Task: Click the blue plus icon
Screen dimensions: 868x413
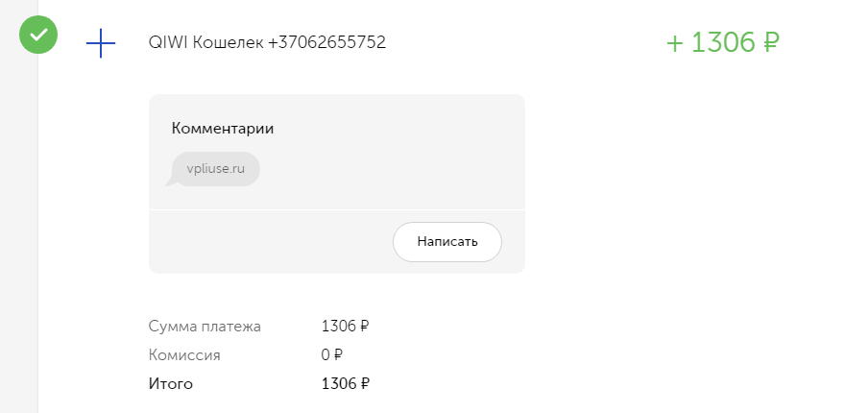Action: tap(101, 43)
